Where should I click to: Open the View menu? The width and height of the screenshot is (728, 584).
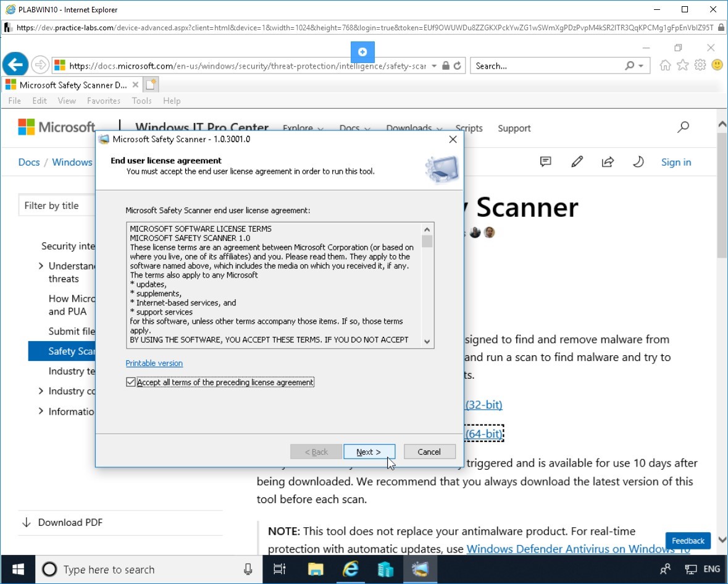tap(67, 101)
